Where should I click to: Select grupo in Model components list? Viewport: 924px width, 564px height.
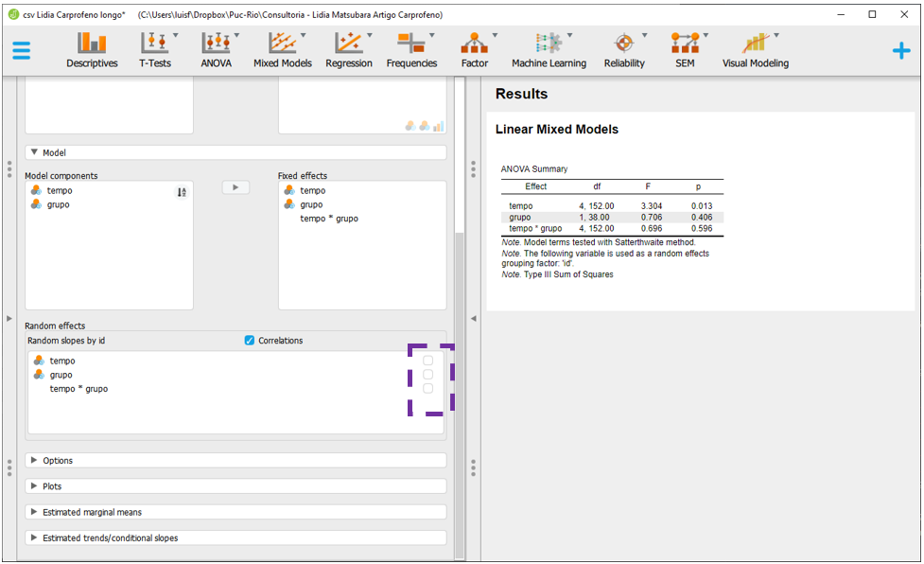point(58,204)
